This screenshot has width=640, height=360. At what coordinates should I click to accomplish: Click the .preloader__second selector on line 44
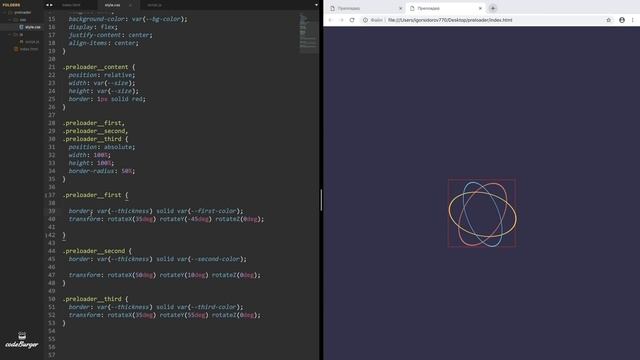tap(94, 251)
